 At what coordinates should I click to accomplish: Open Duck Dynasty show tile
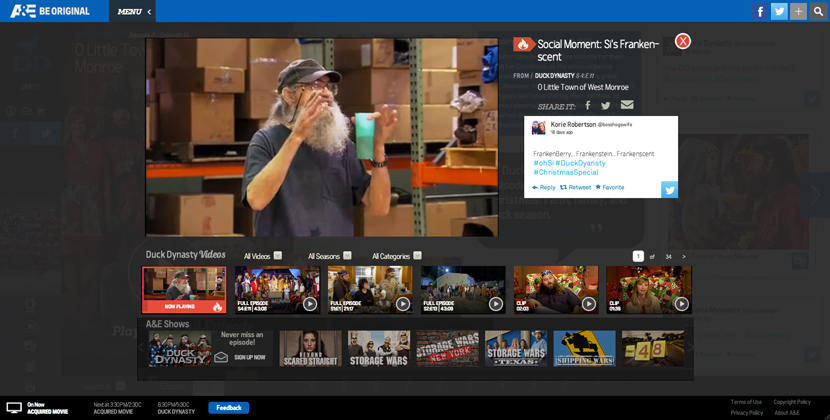coord(180,348)
